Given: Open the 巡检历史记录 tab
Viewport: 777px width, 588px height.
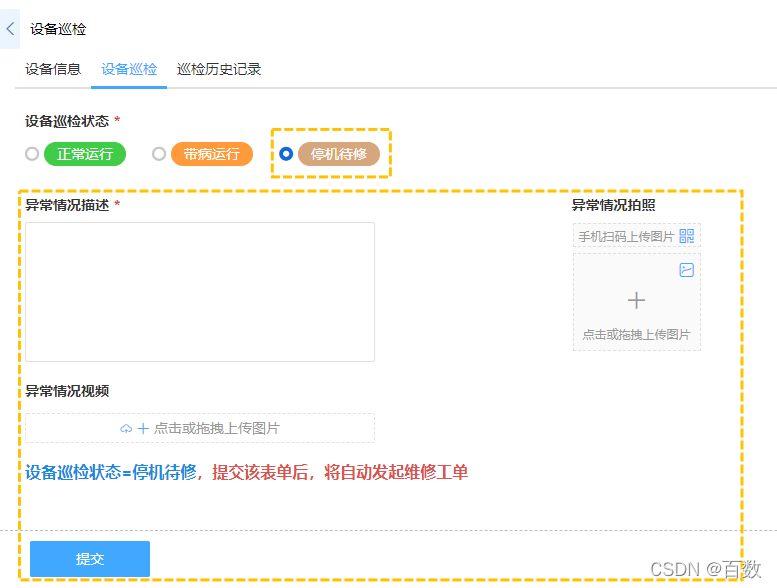Looking at the screenshot, I should (x=219, y=69).
